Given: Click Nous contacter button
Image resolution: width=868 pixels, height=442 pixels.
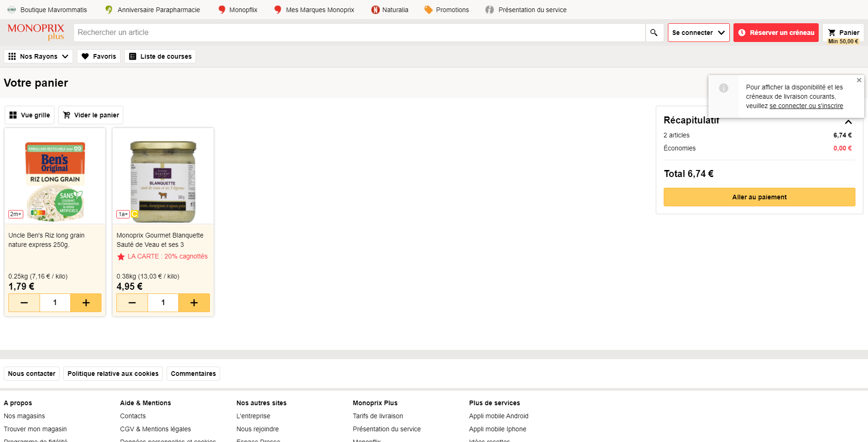Looking at the screenshot, I should pos(32,374).
